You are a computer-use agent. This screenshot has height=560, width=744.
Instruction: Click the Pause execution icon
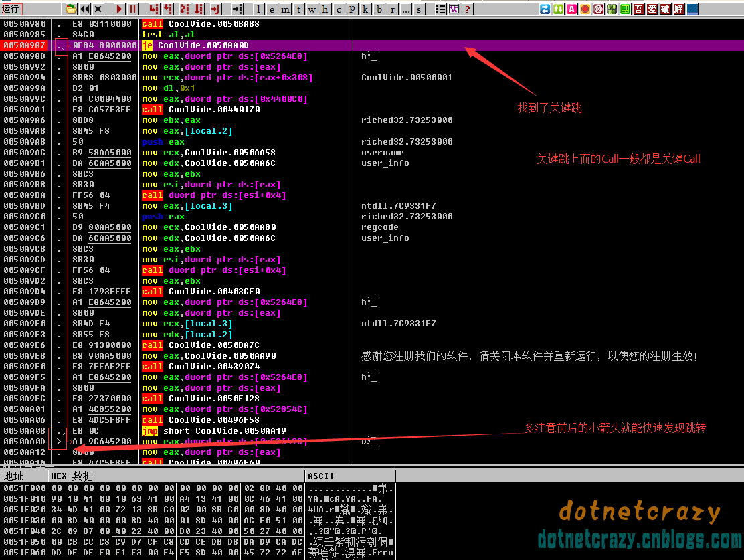tap(133, 9)
